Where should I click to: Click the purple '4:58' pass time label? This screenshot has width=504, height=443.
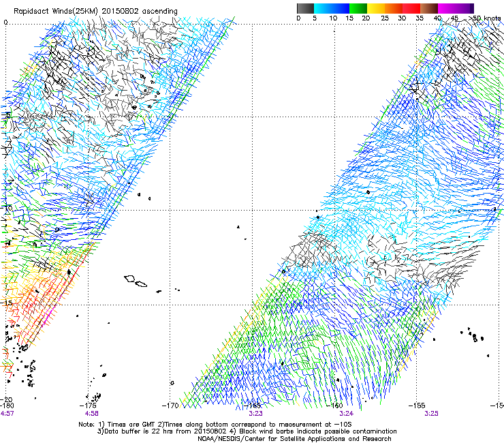92,414
